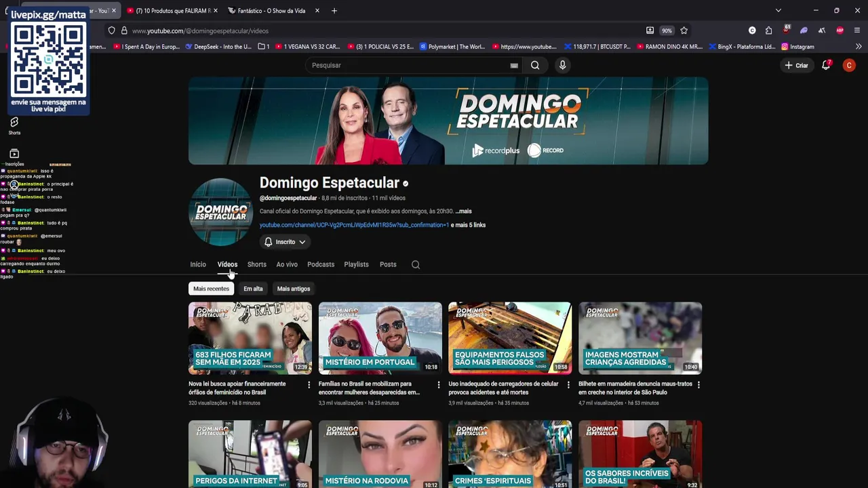Click the tracking protection shield icon
Viewport: 868px width, 488px height.
click(111, 30)
